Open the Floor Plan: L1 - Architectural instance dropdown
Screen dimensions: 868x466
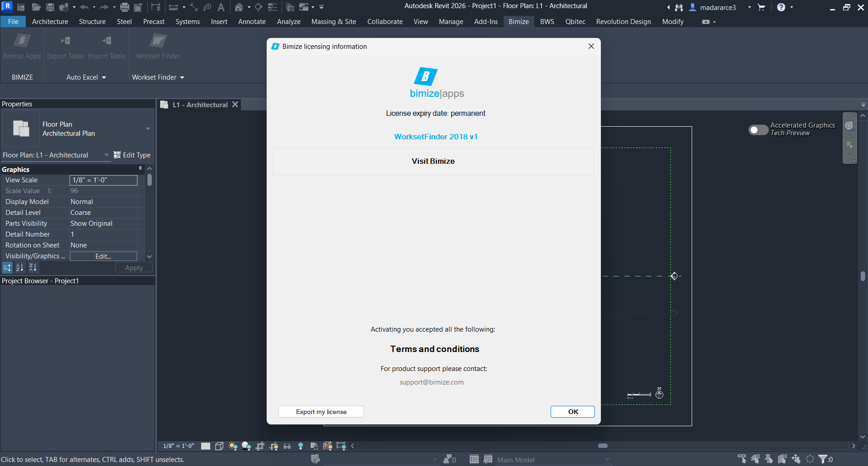click(x=106, y=155)
